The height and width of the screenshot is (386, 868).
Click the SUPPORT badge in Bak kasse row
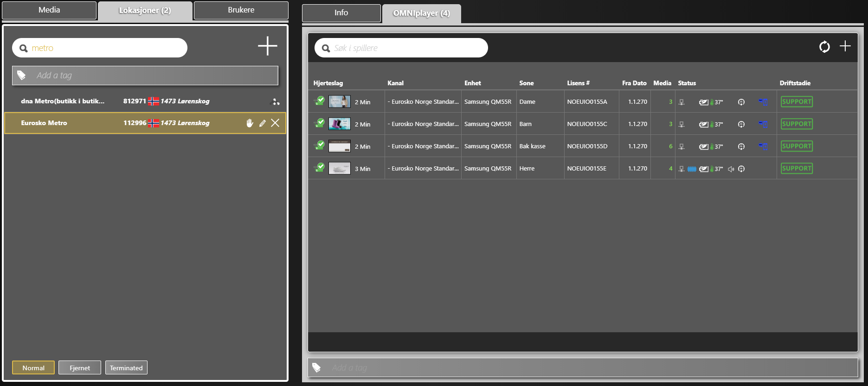point(797,146)
